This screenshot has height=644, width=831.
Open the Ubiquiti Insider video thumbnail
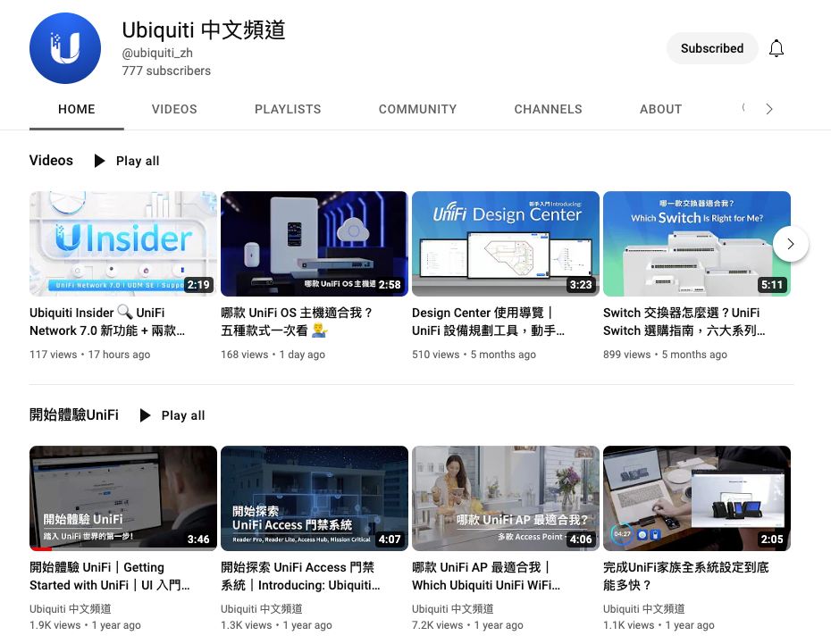coord(123,244)
